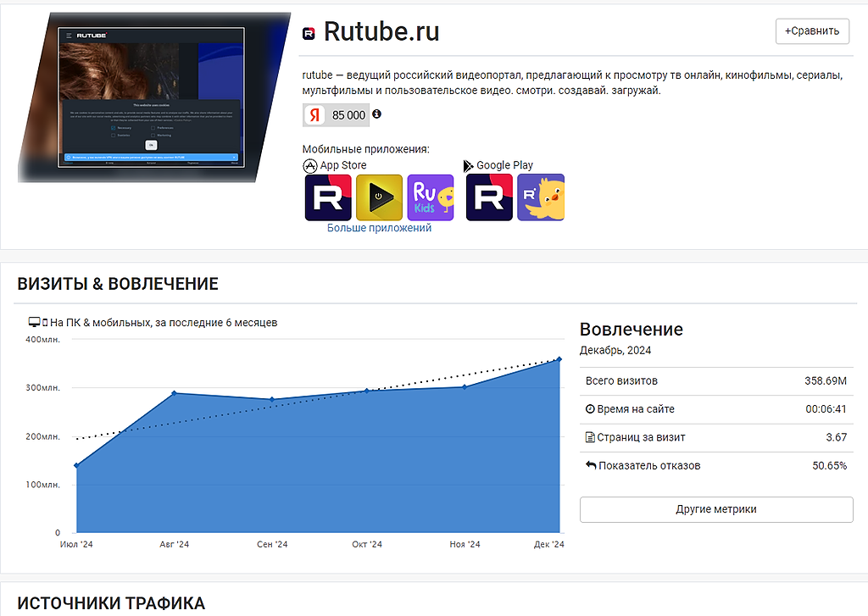Click the 300млн. y-axis label
The image size is (868, 616).
click(42, 387)
